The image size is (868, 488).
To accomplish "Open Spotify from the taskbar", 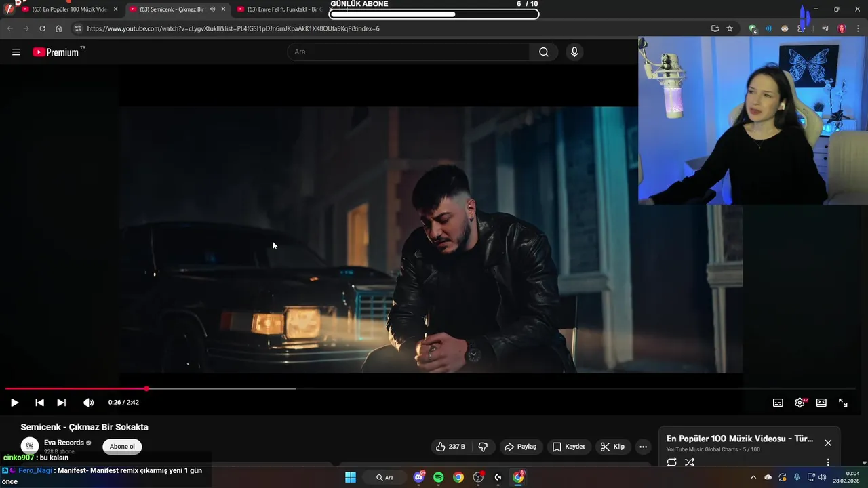I will pos(438,477).
